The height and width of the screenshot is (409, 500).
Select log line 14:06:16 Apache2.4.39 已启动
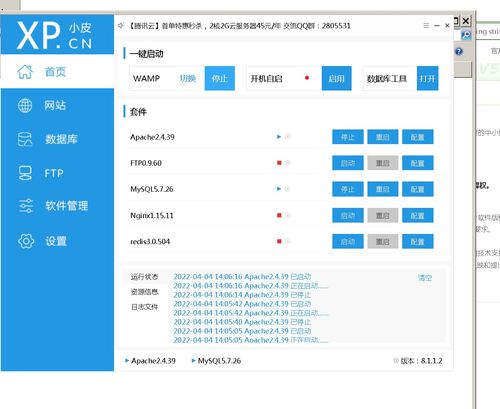[x=242, y=277]
